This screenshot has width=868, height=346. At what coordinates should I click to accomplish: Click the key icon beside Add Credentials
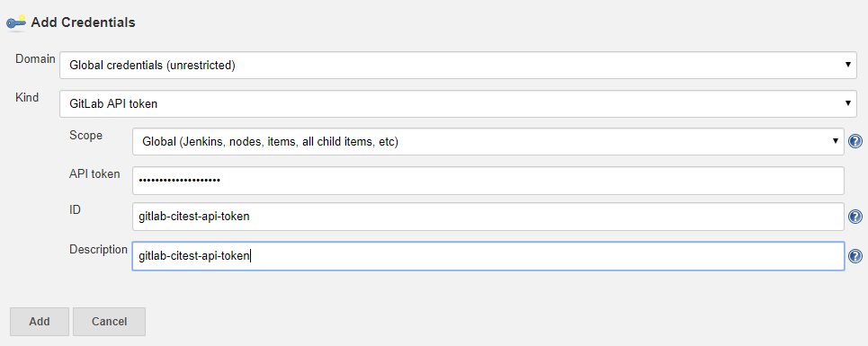[15, 22]
